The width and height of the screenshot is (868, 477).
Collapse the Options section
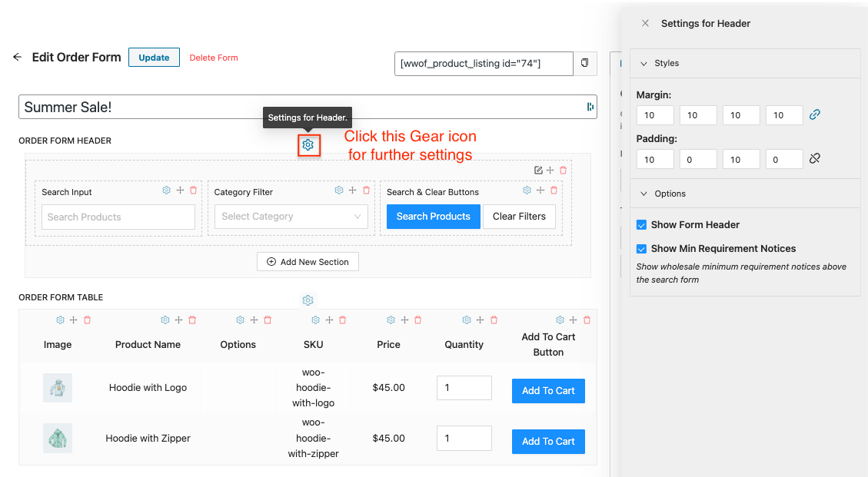point(644,194)
